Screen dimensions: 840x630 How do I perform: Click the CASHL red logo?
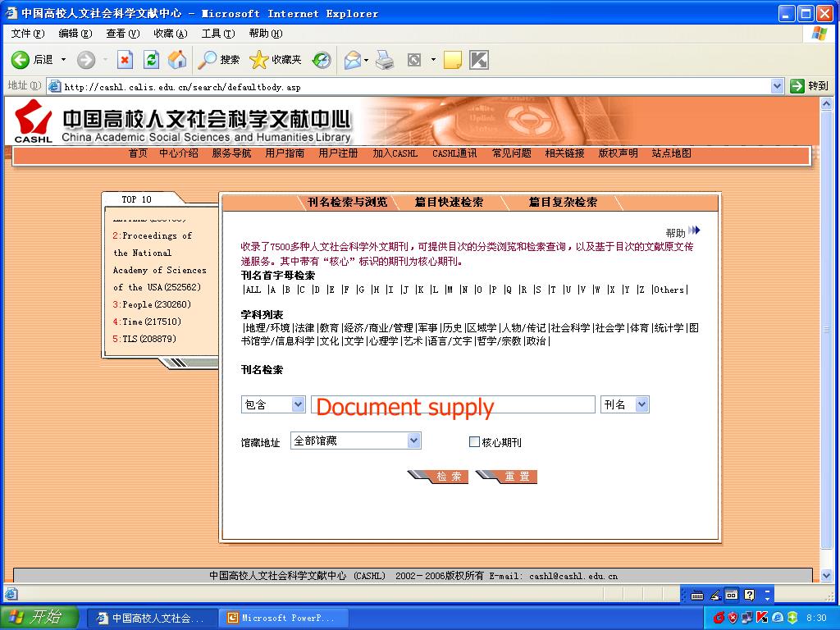pyautogui.click(x=33, y=121)
